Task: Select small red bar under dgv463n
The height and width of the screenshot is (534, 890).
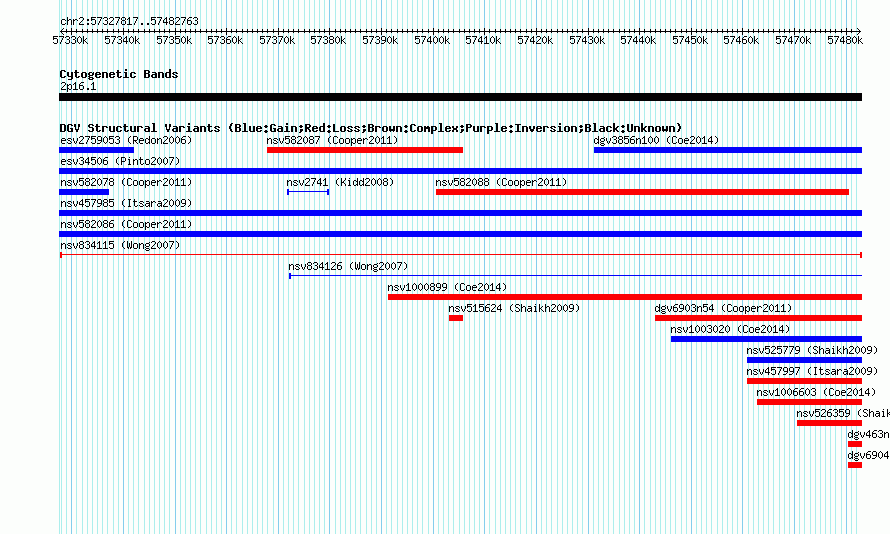Action: (855, 444)
